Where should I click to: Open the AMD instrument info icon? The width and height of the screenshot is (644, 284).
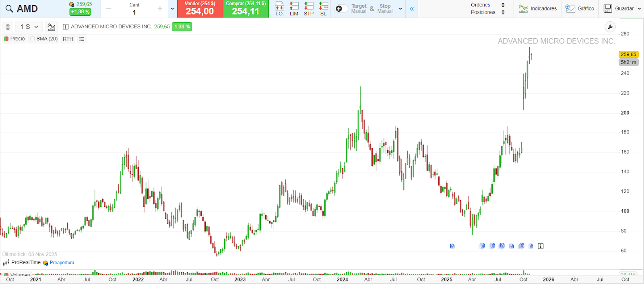point(66,27)
